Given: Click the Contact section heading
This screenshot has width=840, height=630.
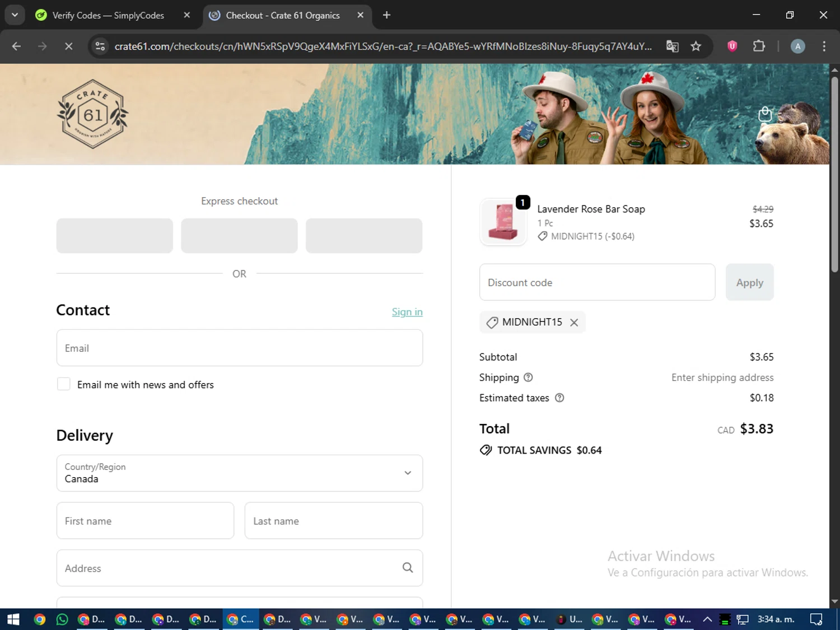Looking at the screenshot, I should click(x=83, y=310).
